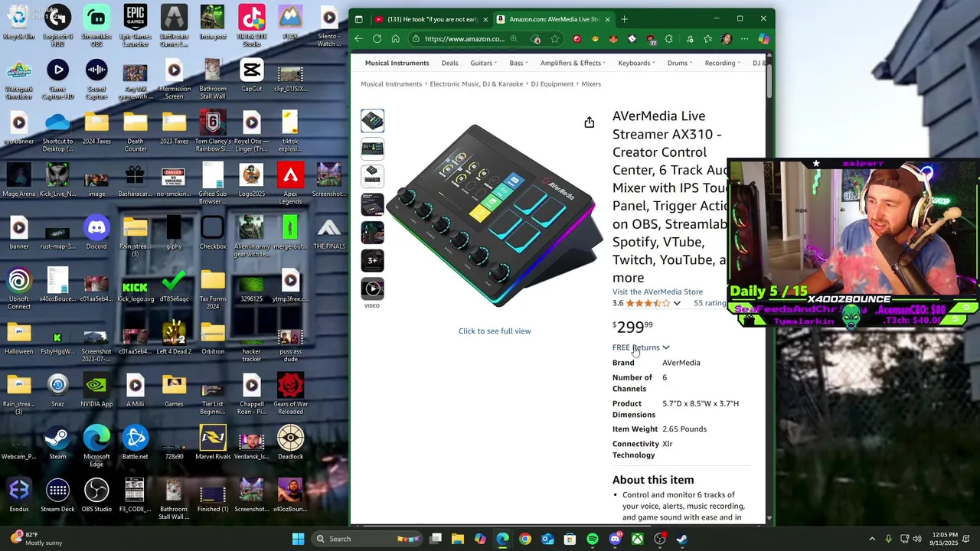Viewport: 980px width, 551px height.
Task: Open the Streamlabs OBS desktop icon
Action: click(x=96, y=25)
